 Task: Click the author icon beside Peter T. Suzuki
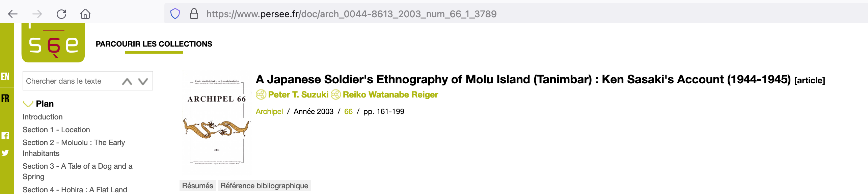(x=261, y=94)
